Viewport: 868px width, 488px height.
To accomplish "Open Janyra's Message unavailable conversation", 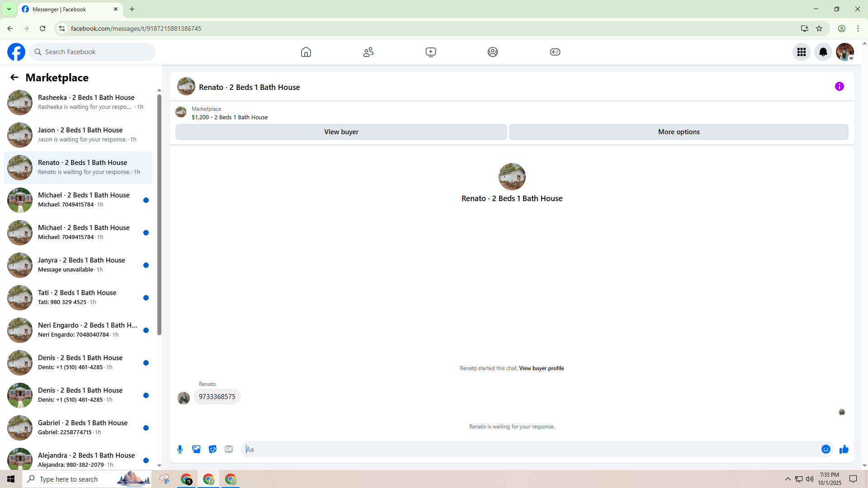I will (x=78, y=265).
